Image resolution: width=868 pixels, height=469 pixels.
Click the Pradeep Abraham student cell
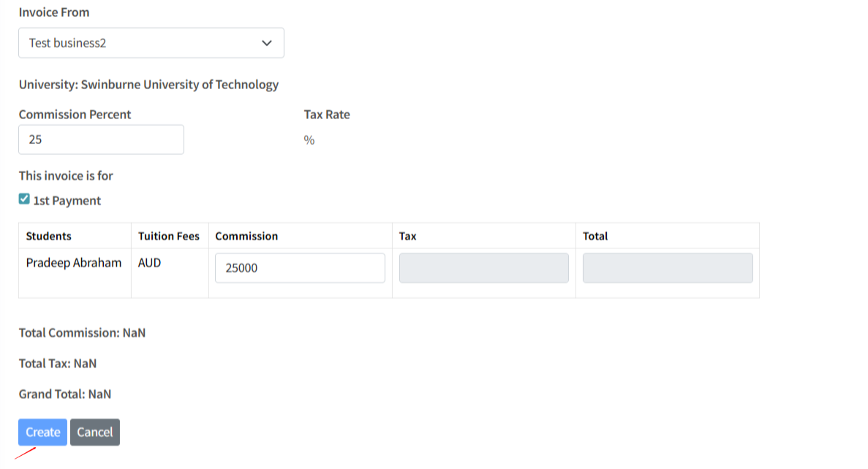click(x=74, y=263)
